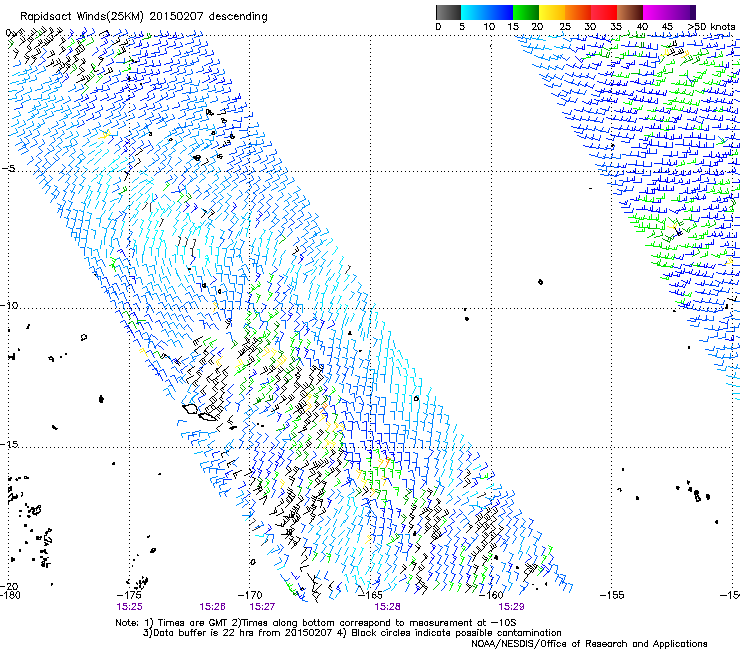Select the purple '15:26' time marker
740x650 pixels.
click(212, 607)
